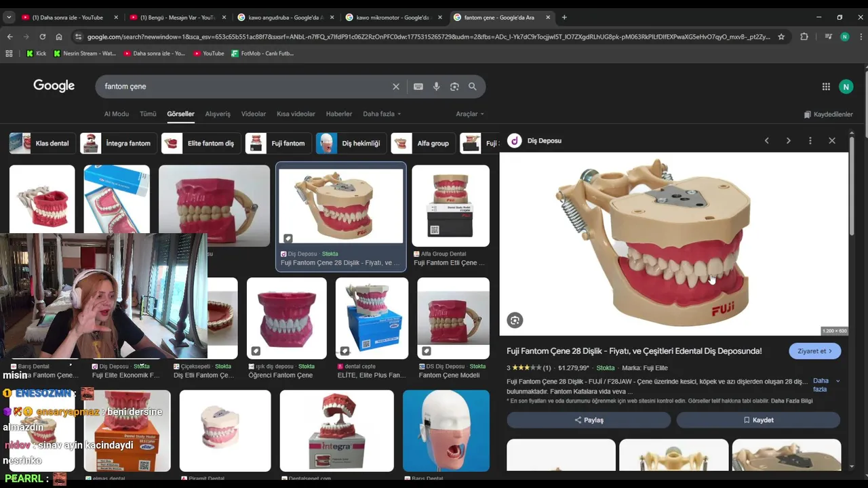Expand the Araçlar tools dropdown
Screen dimensions: 868x488
click(469, 114)
